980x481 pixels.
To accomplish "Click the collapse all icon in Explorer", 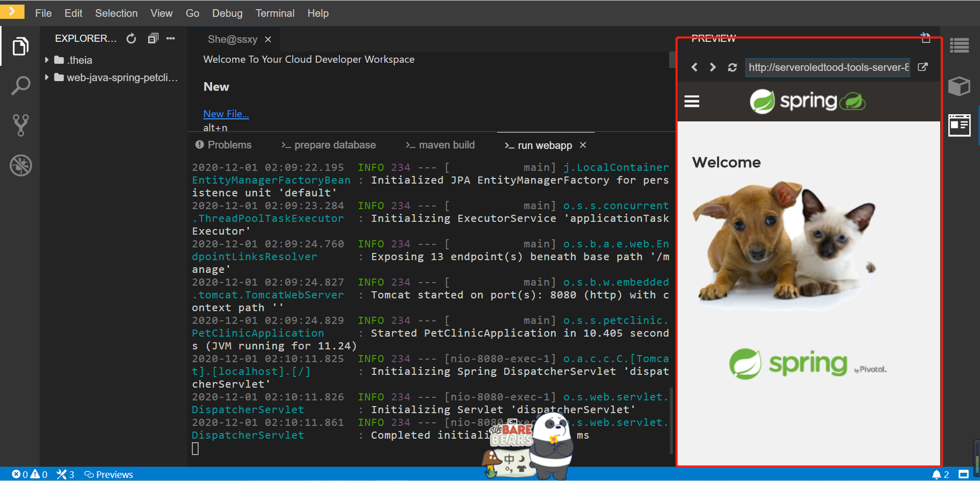I will [153, 38].
